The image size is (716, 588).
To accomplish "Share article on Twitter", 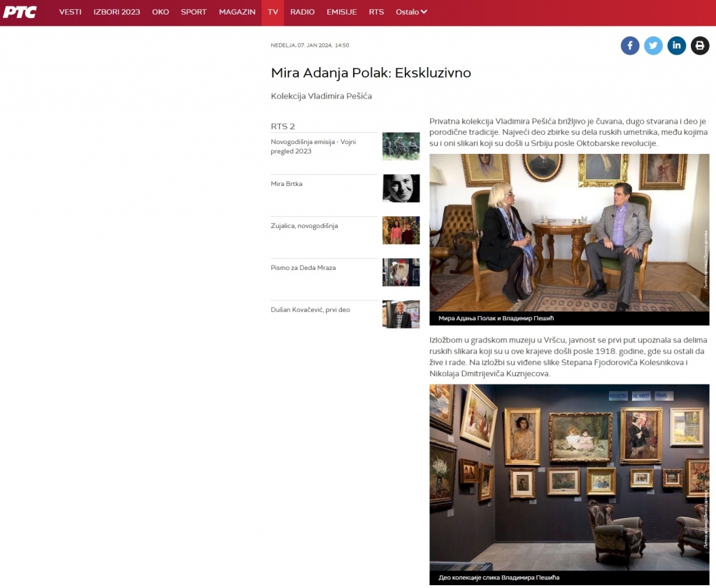I will tap(653, 46).
